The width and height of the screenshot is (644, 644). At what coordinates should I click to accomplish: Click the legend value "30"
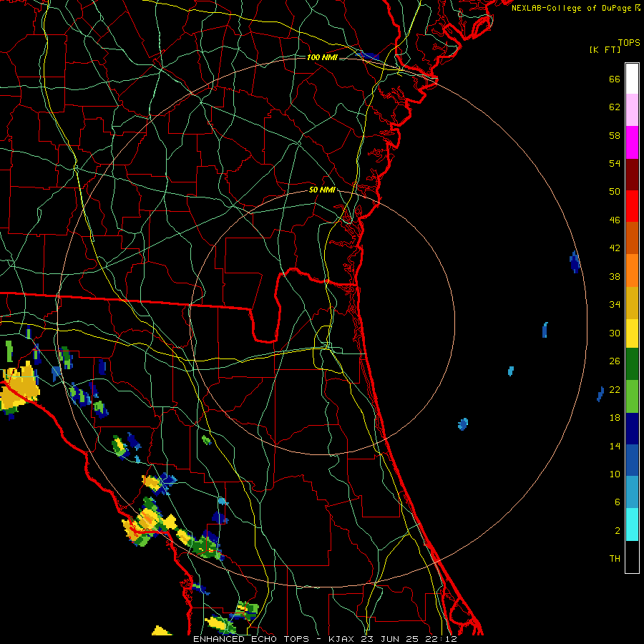click(615, 333)
